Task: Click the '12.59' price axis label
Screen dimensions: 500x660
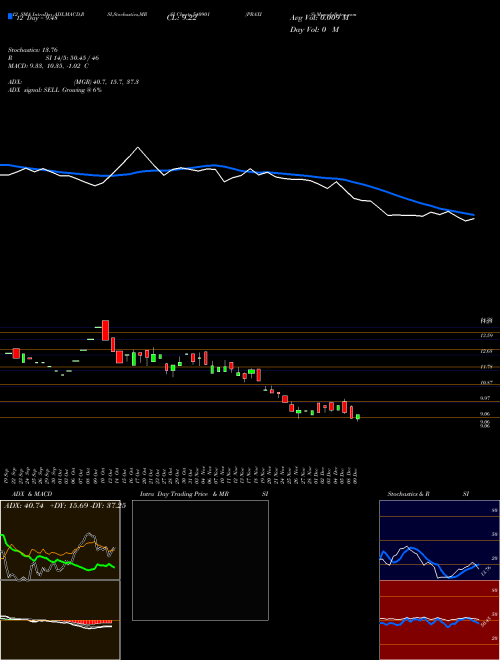Action: [486, 335]
